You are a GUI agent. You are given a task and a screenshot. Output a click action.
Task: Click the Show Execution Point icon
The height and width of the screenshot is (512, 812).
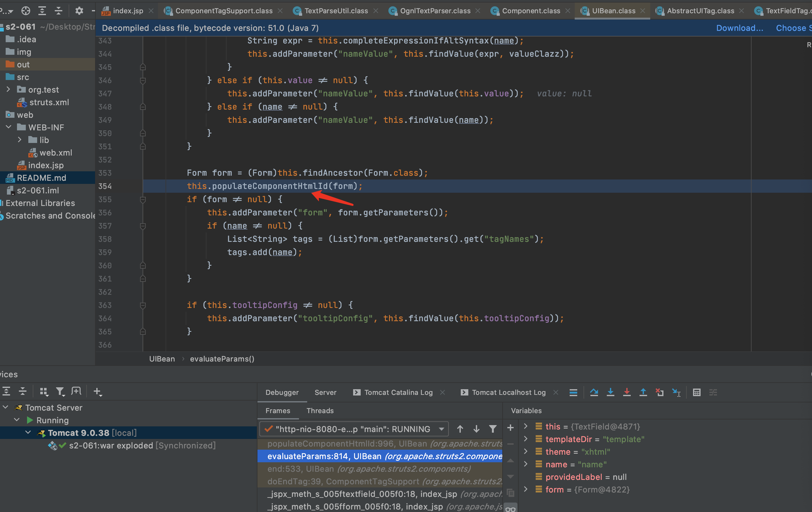(573, 392)
